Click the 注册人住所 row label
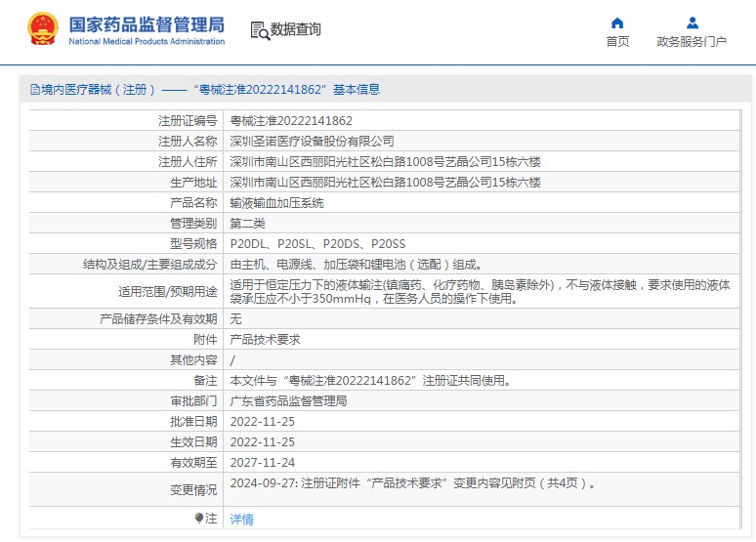The image size is (756, 542). pos(188,161)
